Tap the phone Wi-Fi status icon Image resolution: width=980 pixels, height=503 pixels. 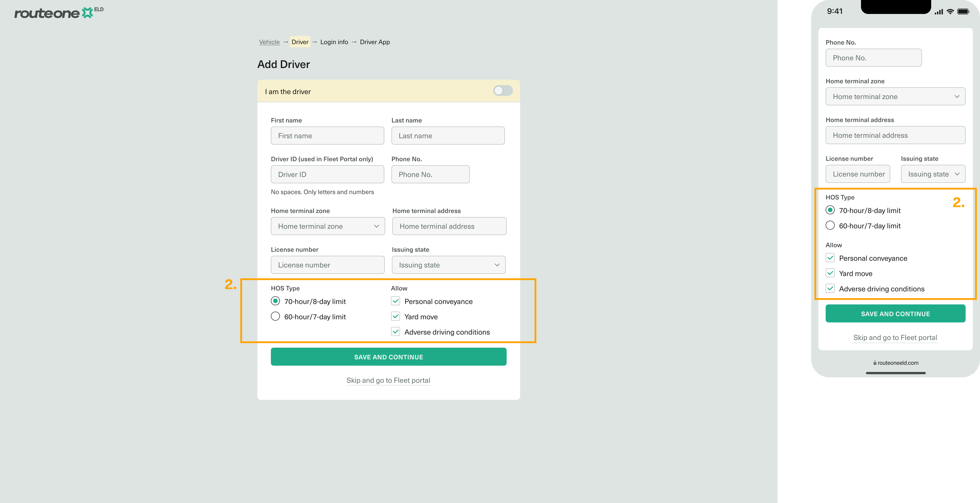[950, 11]
